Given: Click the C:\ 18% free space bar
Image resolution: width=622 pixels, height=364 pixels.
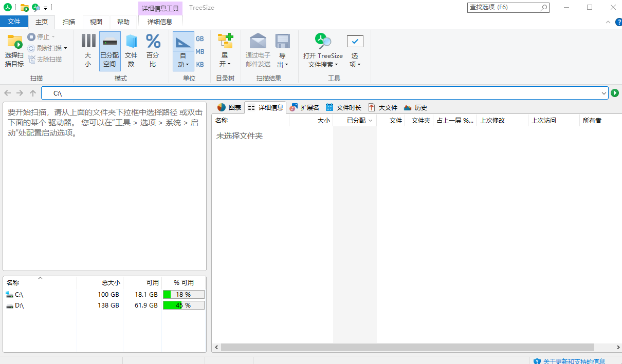Looking at the screenshot, I should tap(184, 294).
